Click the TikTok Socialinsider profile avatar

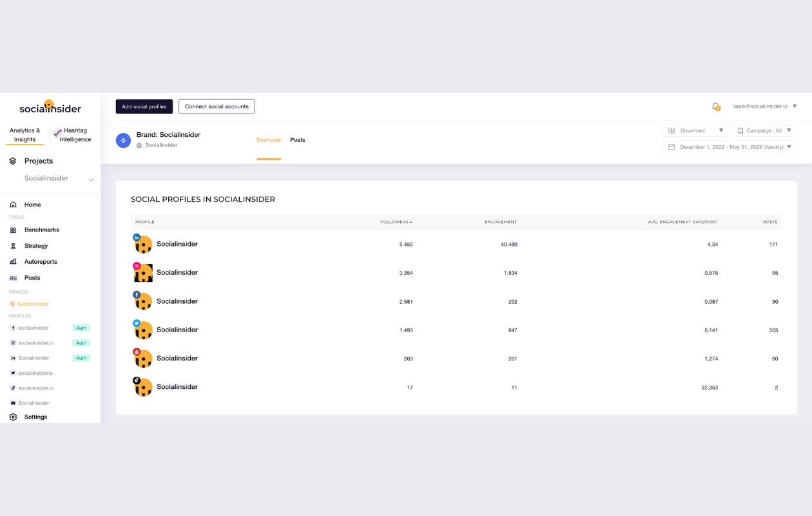click(x=142, y=387)
